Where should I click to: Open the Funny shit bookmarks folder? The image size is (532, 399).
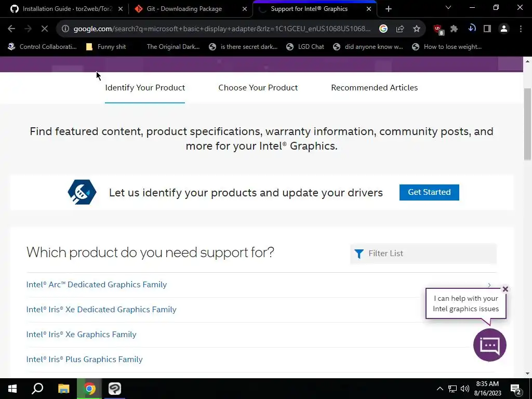point(106,47)
